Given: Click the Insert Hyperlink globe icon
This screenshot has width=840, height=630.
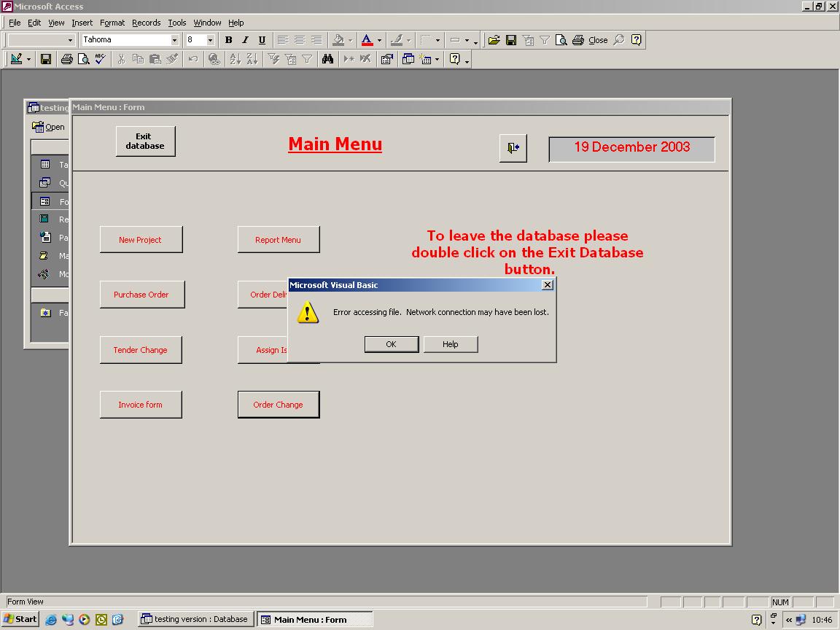Looking at the screenshot, I should point(214,59).
